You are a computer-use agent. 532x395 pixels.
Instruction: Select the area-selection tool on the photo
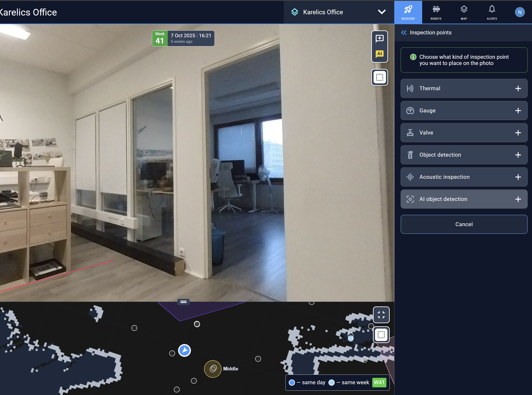(x=380, y=77)
